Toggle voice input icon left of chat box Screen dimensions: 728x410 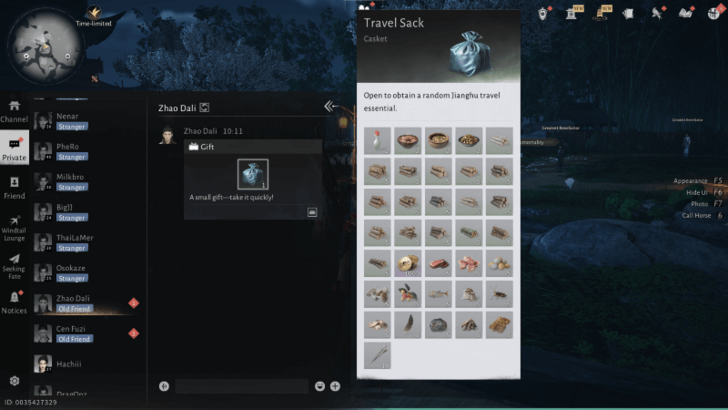point(164,386)
